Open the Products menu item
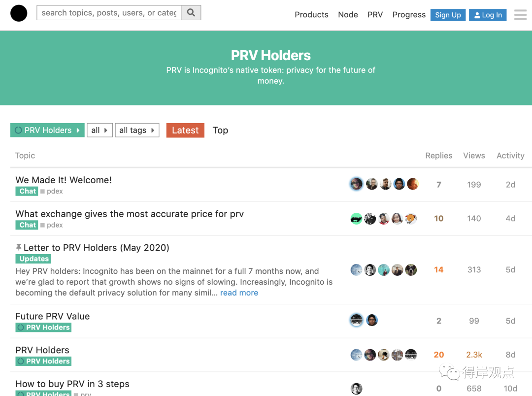Viewport: 532px width, 396px height. (x=311, y=15)
